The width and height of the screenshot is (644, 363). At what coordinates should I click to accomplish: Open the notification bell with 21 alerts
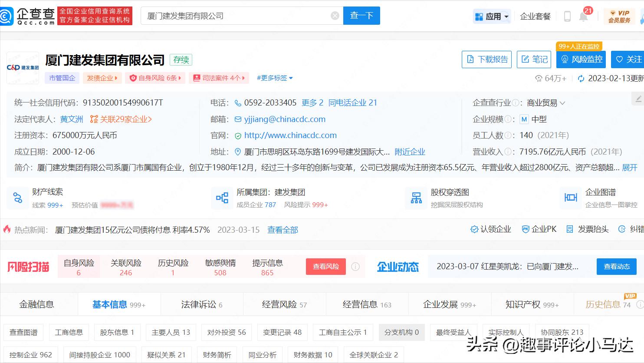pyautogui.click(x=583, y=16)
